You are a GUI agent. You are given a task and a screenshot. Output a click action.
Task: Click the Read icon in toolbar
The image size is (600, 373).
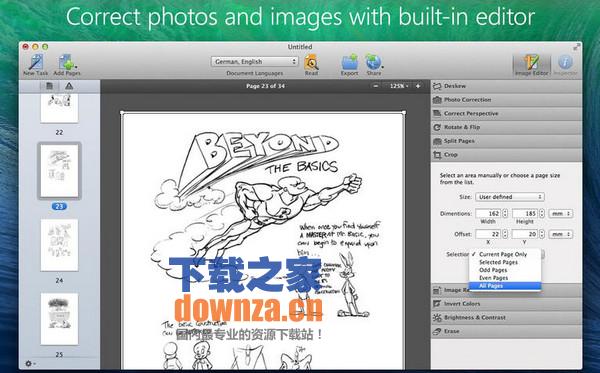311,62
